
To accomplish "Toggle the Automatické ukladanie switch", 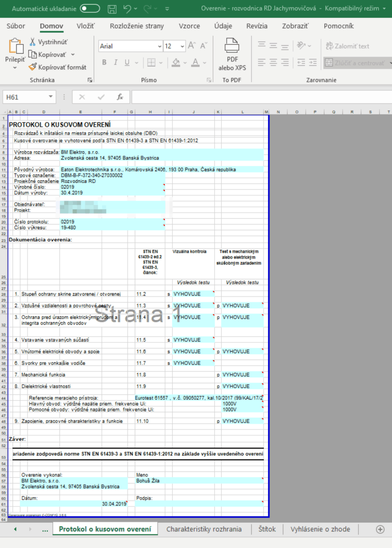I will pyautogui.click(x=89, y=9).
